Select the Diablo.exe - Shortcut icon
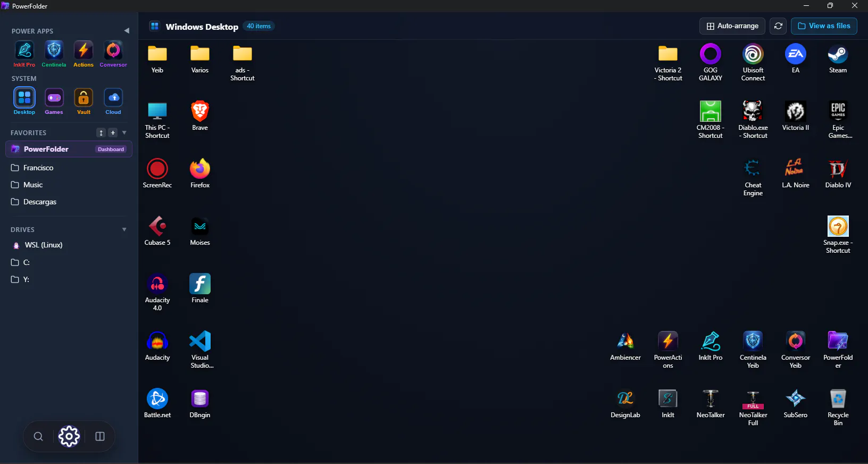This screenshot has width=868, height=464. [x=753, y=120]
